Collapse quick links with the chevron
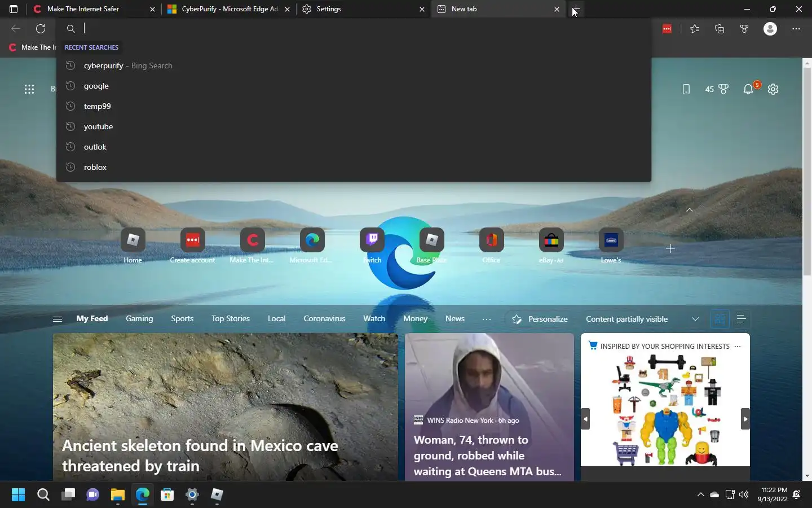This screenshot has height=508, width=812. pyautogui.click(x=690, y=210)
